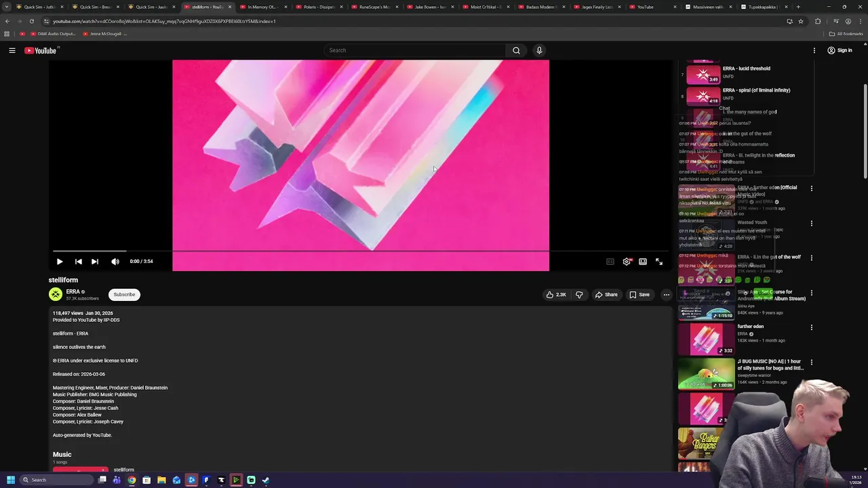This screenshot has height=488, width=868.
Task: Seek along the video progress bar
Action: coord(361,251)
